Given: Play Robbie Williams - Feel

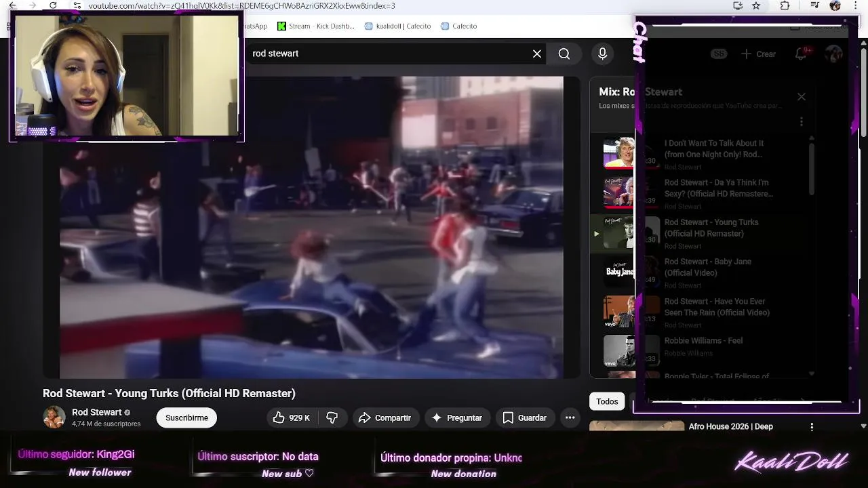Looking at the screenshot, I should 703,340.
